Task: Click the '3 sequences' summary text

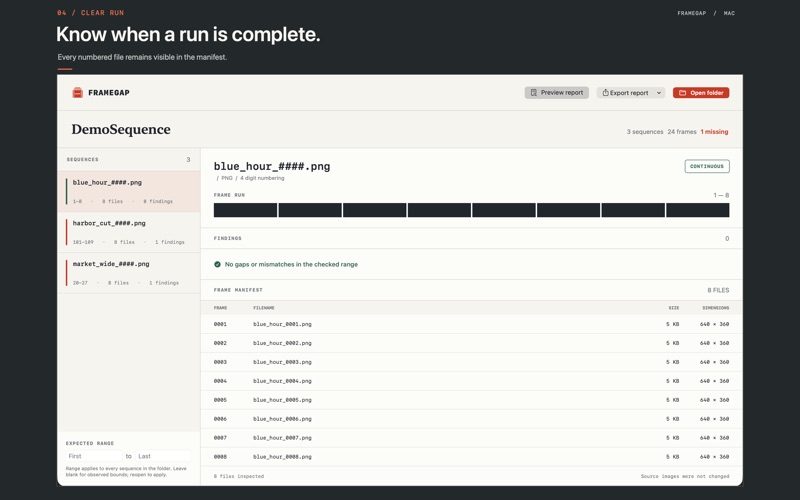Action: (645, 132)
